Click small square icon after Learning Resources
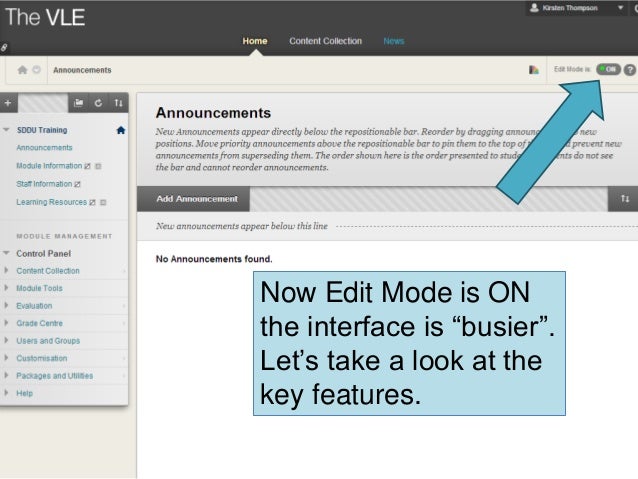638x479 pixels. click(x=103, y=202)
